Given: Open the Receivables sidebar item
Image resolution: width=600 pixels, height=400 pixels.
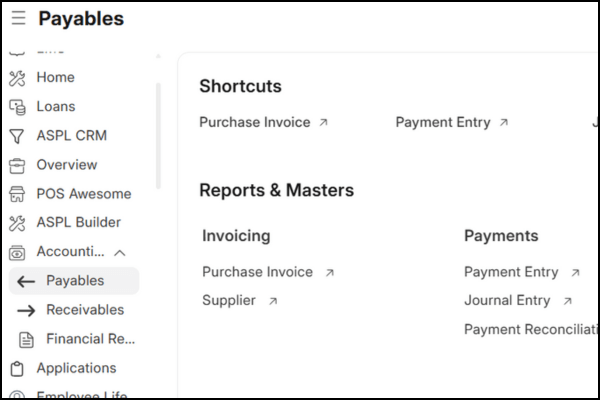Looking at the screenshot, I should point(84,310).
